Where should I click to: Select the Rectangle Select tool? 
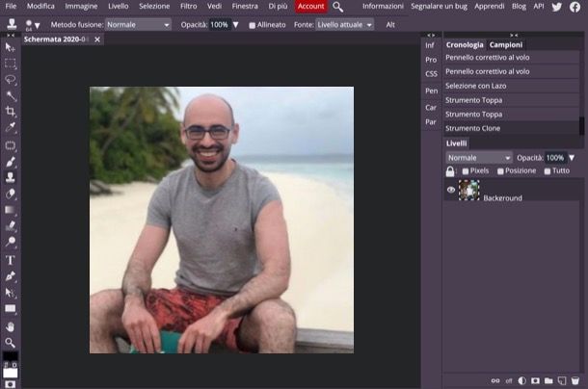click(x=11, y=64)
